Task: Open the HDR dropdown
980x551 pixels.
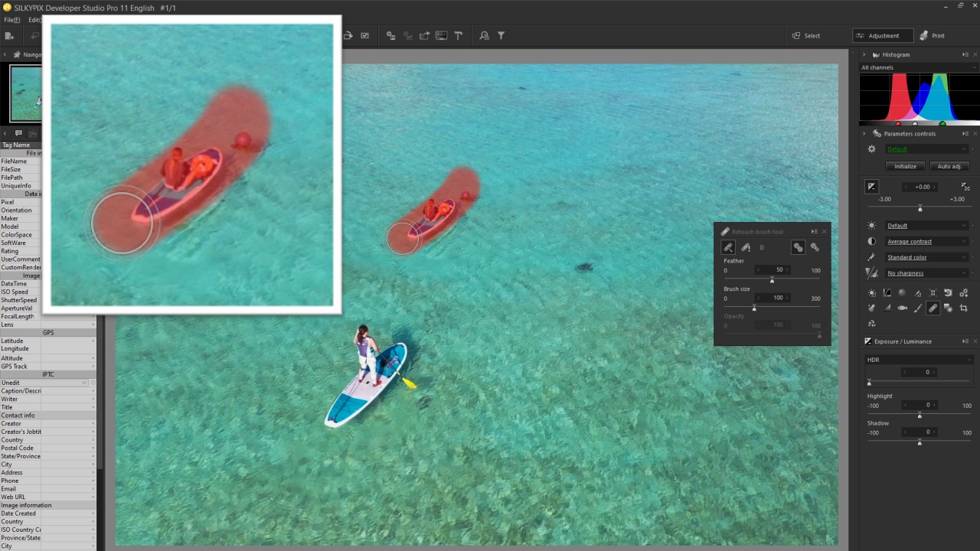Action: 919,360
